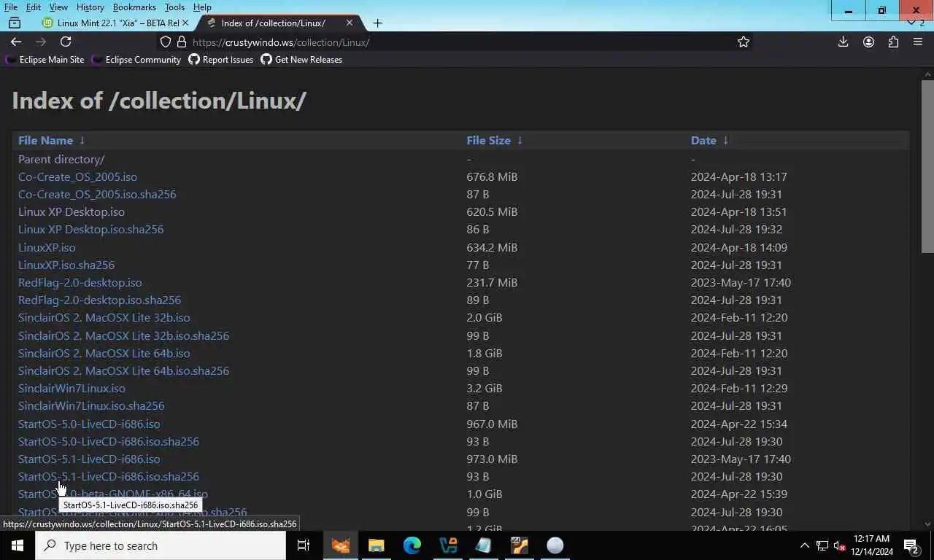
Task: Download Linux XP Desktop.iso
Action: (x=72, y=211)
